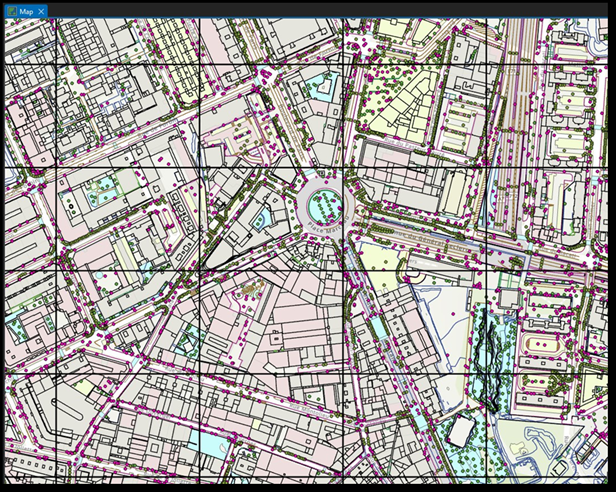Image resolution: width=616 pixels, height=492 pixels.
Task: Close the Map view tab
Action: (41, 10)
